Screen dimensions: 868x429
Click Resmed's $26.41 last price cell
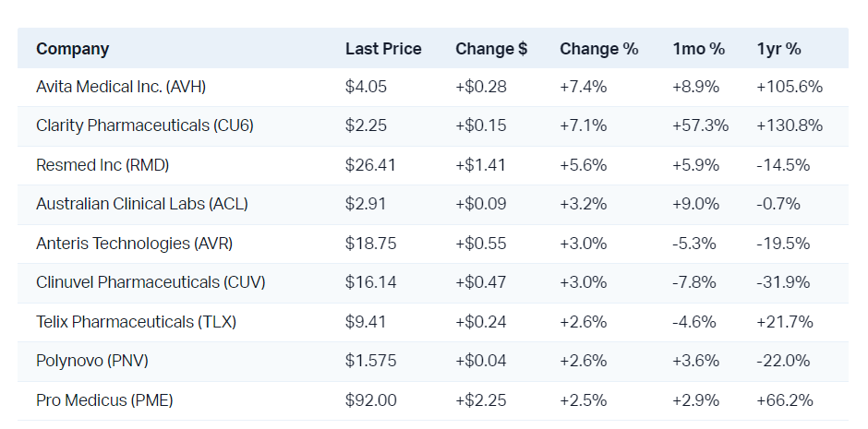click(x=369, y=165)
